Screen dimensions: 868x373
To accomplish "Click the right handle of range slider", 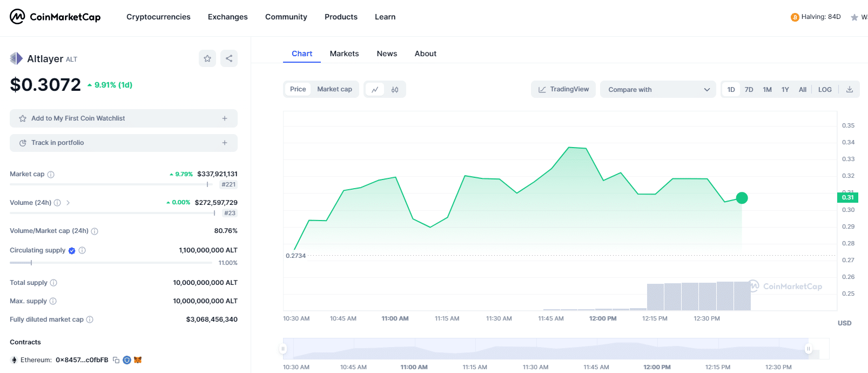I will (809, 349).
